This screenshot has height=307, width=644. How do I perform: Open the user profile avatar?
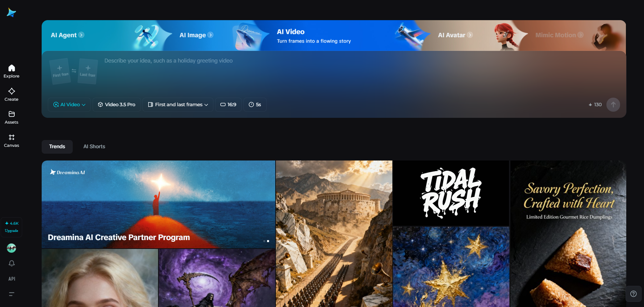(12, 248)
